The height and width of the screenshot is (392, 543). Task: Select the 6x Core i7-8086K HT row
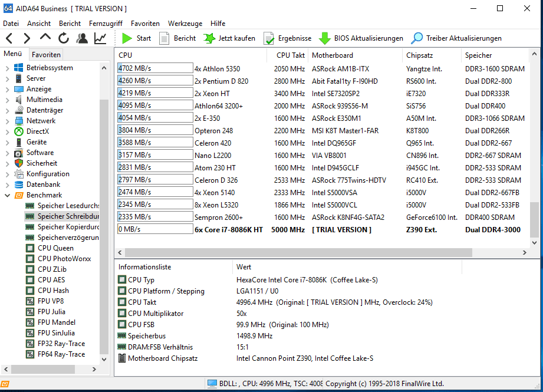click(323, 229)
